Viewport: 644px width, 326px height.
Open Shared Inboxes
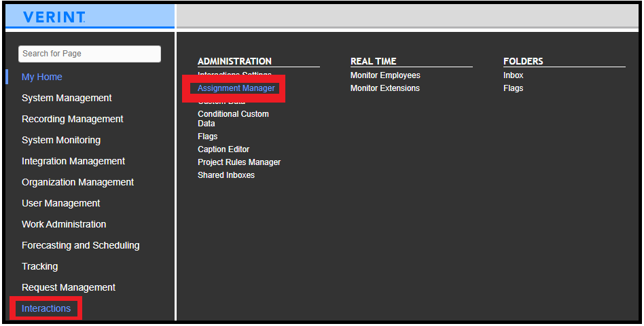pos(226,175)
